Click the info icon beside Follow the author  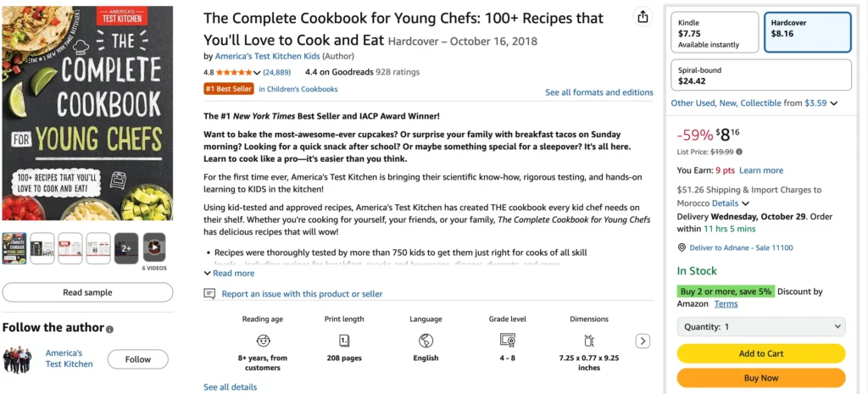[x=110, y=329]
